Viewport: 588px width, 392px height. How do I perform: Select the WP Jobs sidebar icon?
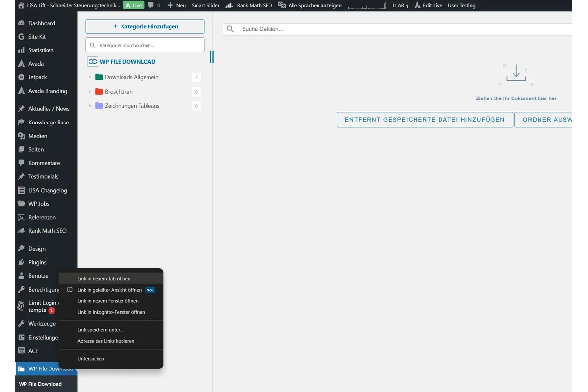click(x=22, y=203)
